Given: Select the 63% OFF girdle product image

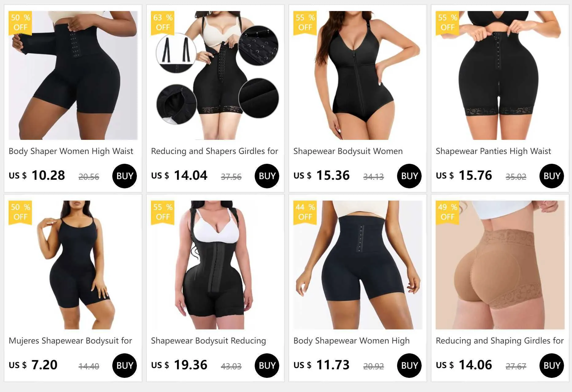Looking at the screenshot, I should [x=215, y=75].
